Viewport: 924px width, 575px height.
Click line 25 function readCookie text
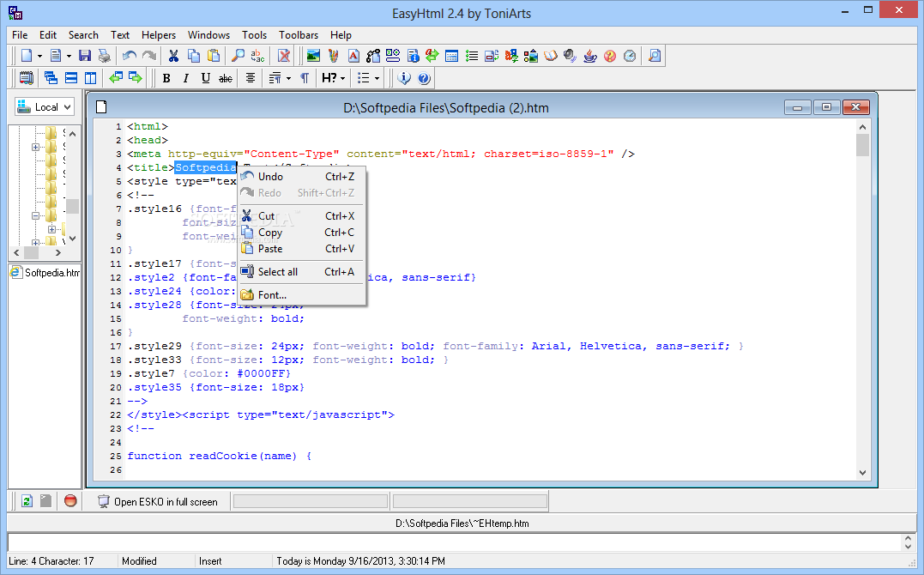[220, 456]
